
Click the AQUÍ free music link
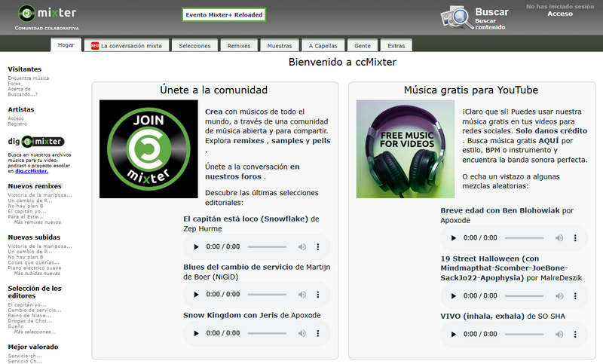(x=549, y=141)
